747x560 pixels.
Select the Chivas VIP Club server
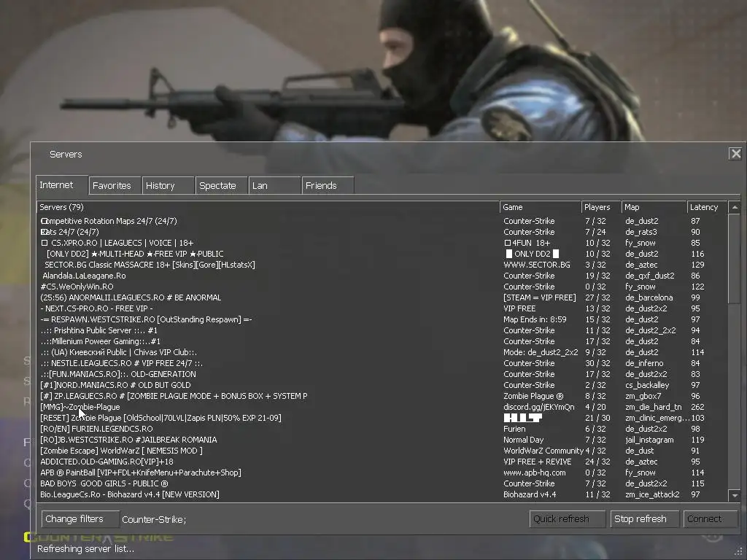[x=382, y=352]
